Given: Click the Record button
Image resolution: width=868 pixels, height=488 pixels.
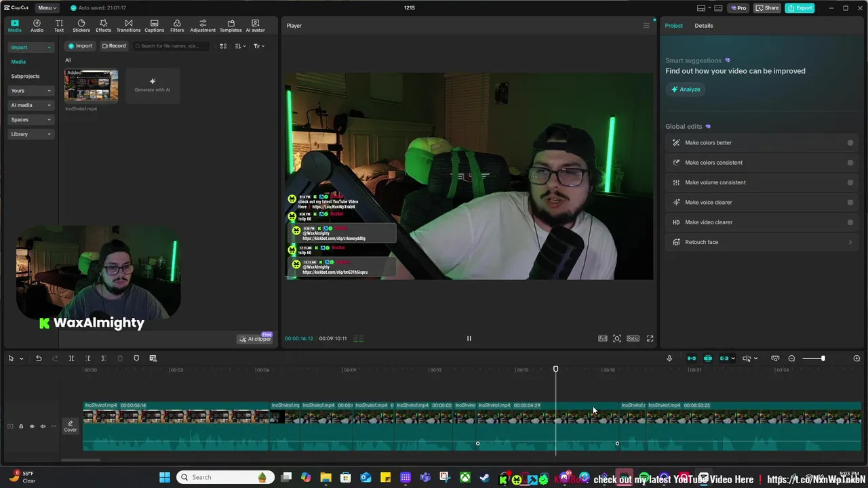Looking at the screenshot, I should coord(114,46).
